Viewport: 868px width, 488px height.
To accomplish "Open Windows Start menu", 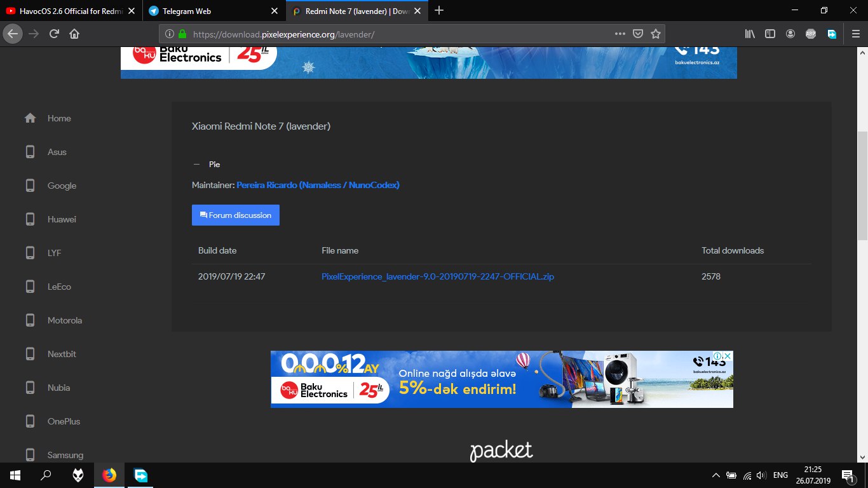I will coord(15,475).
